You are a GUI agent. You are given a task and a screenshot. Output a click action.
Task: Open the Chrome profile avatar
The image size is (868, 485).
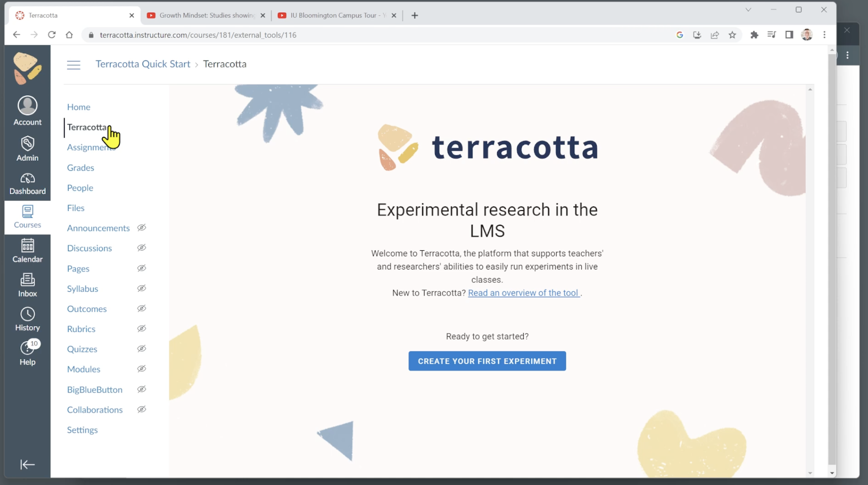pos(806,35)
